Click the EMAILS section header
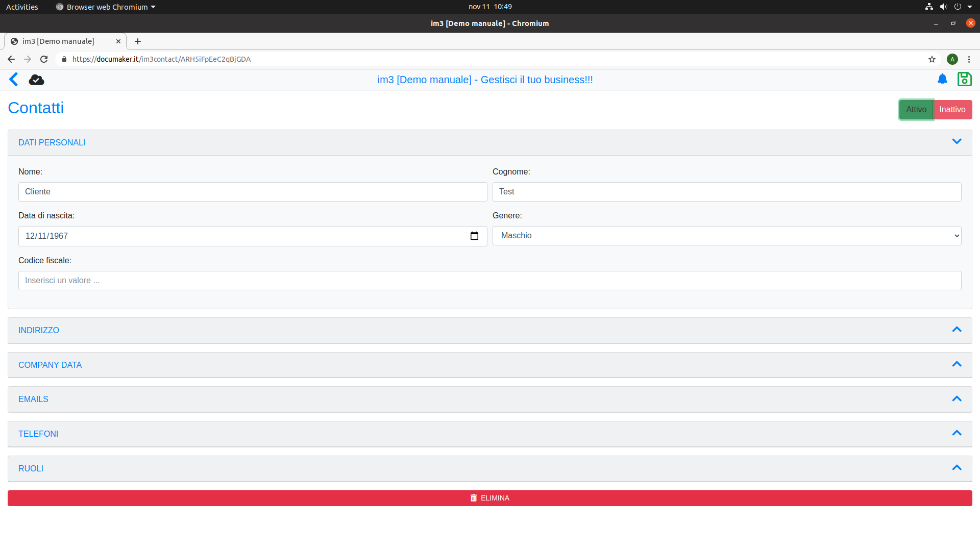 490,399
